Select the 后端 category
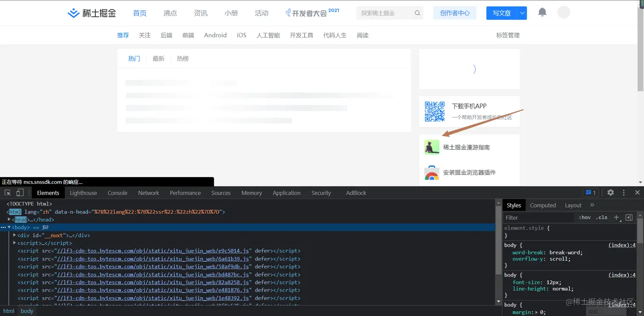Screen dimensions: 644x316 click(x=167, y=35)
